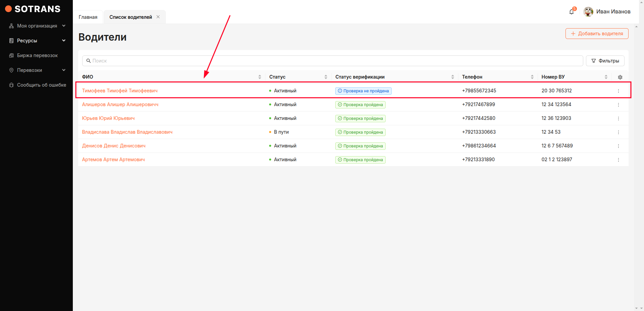Image resolution: width=644 pixels, height=311 pixels.
Task: Open three-dot menu for Юрьев row
Action: (x=618, y=119)
